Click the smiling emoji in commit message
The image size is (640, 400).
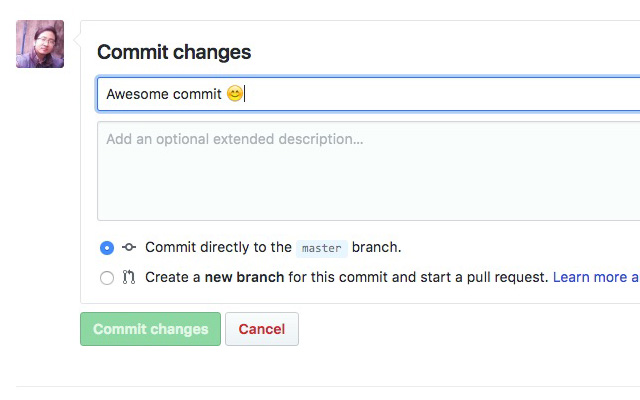pos(235,93)
